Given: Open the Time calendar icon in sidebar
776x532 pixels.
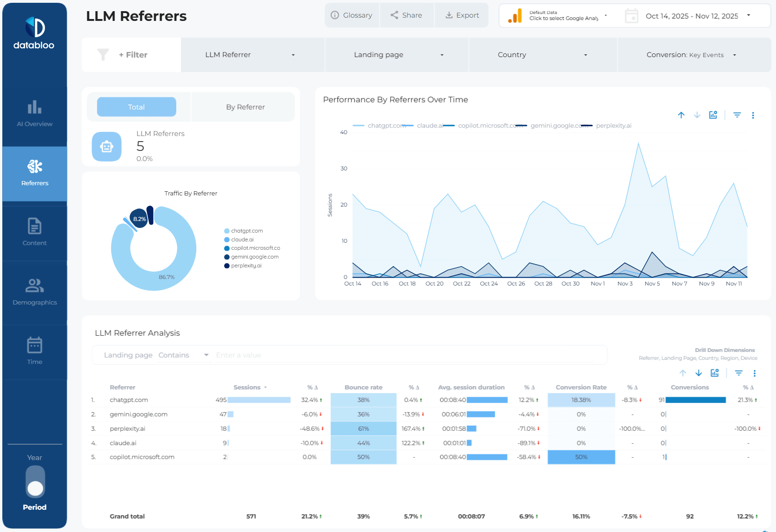Looking at the screenshot, I should click(34, 345).
